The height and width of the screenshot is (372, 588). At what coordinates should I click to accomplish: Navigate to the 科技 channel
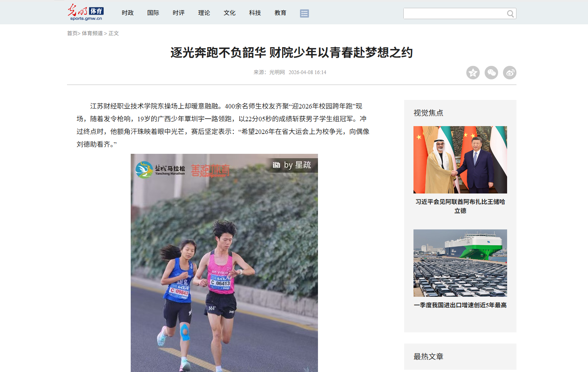click(255, 13)
